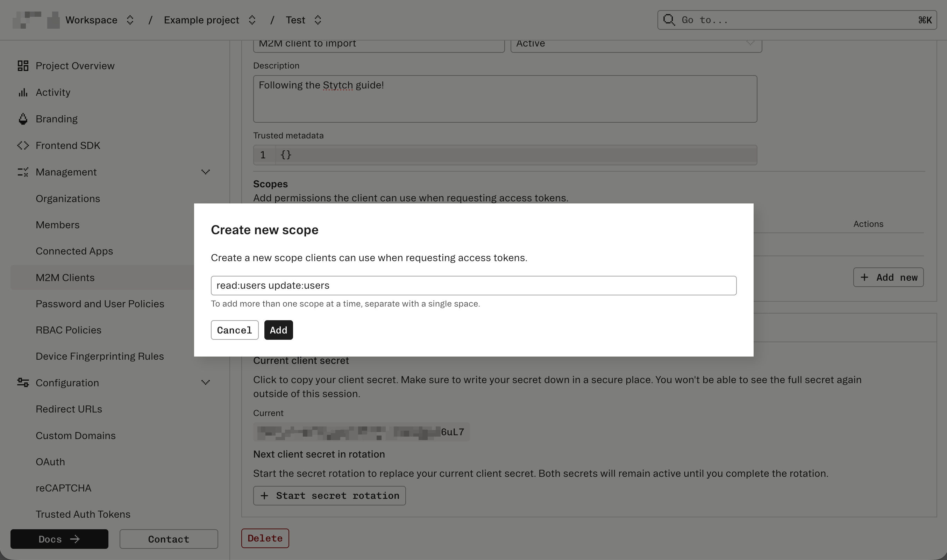Click the Activity bar chart icon
The width and height of the screenshot is (947, 560).
[x=23, y=92]
